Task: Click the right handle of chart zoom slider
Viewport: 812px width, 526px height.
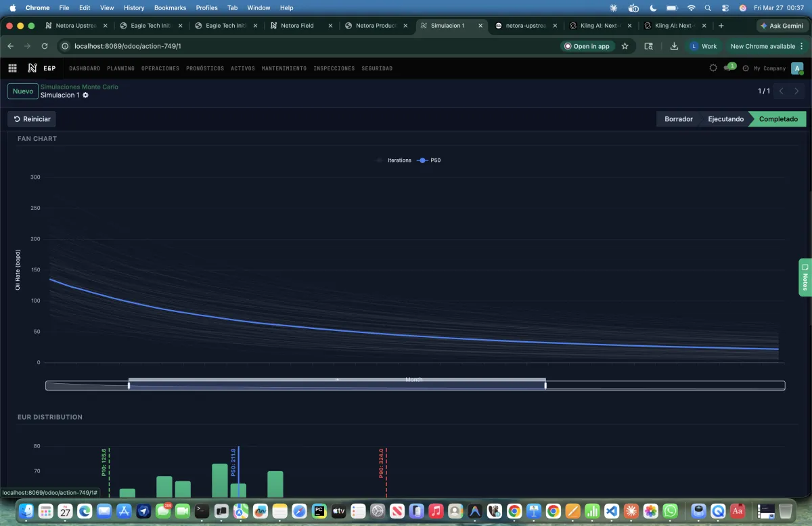Action: pyautogui.click(x=545, y=386)
